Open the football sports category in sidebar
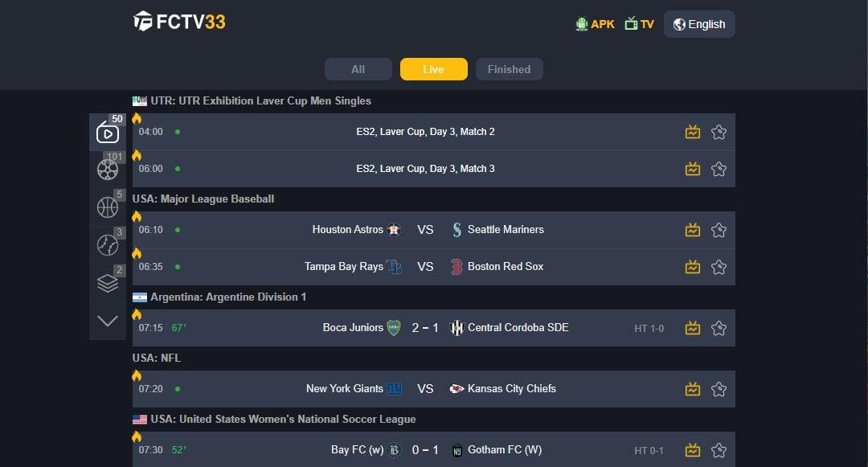The height and width of the screenshot is (467, 868). (108, 169)
